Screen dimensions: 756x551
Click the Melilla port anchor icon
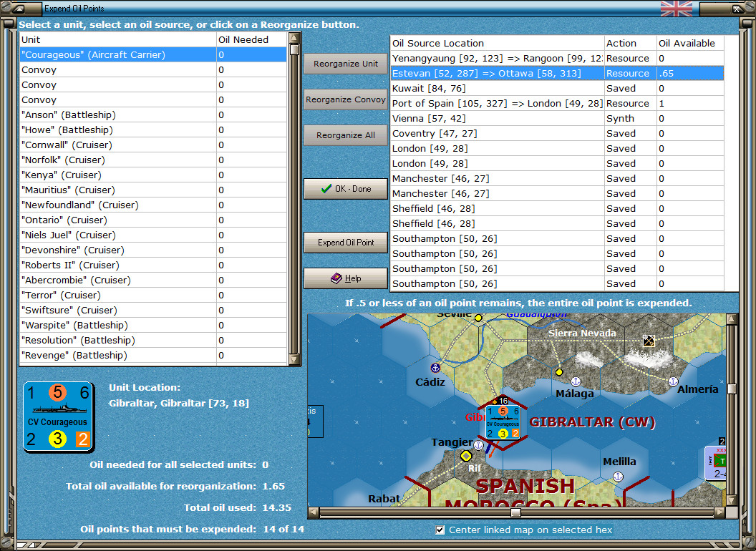click(x=619, y=477)
